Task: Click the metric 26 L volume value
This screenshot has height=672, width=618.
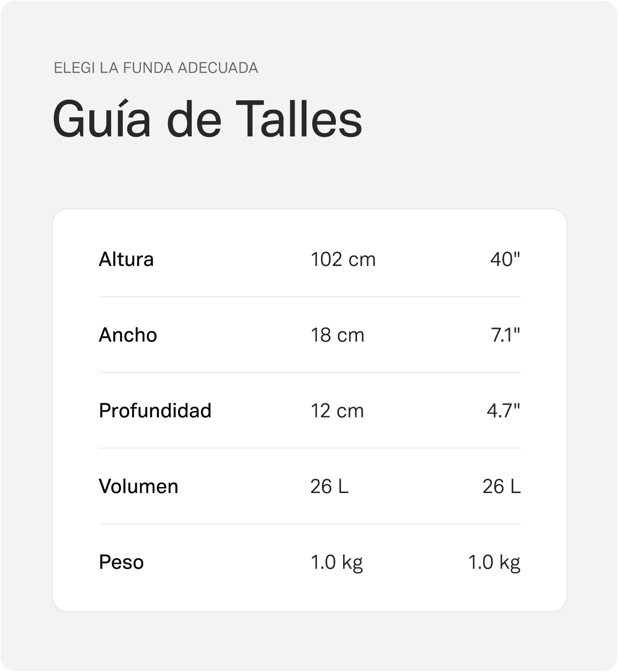Action: click(329, 486)
